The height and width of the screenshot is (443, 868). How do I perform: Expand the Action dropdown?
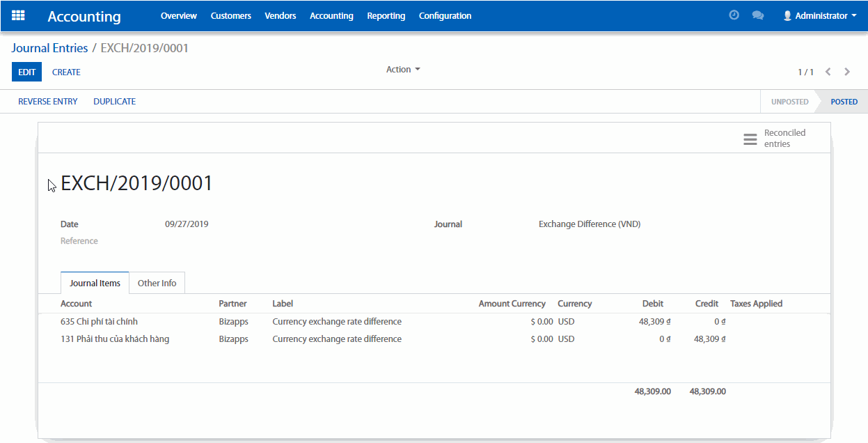pos(403,70)
